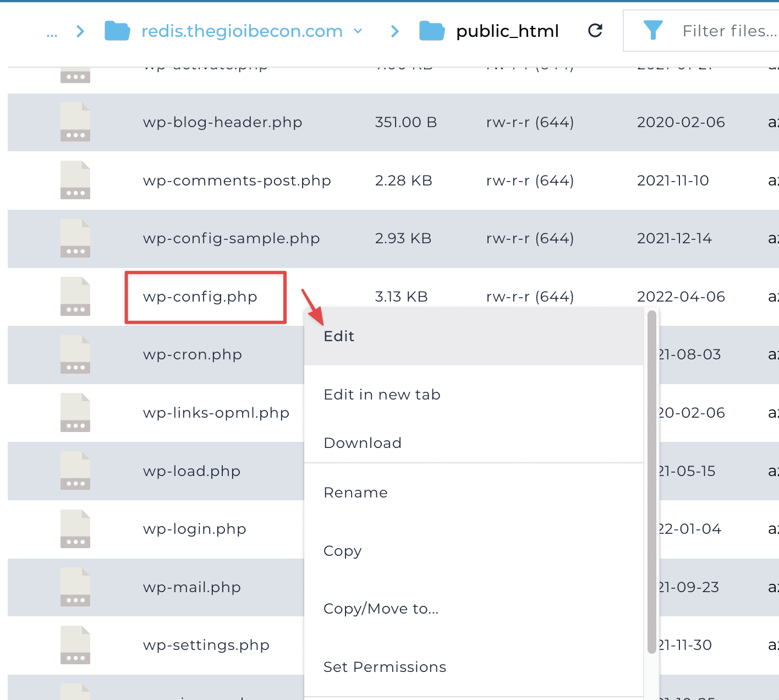Select the wp-cron.php file icon
Screen dimensions: 779x700
[75, 355]
